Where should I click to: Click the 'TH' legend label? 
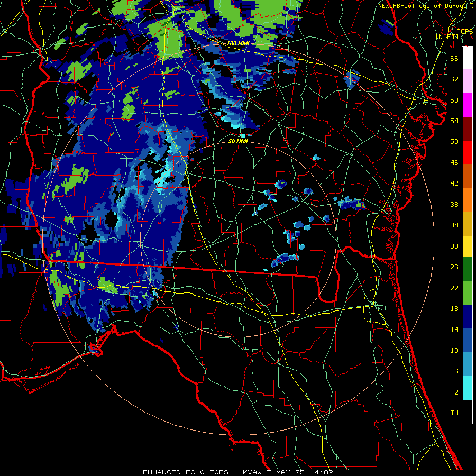click(x=454, y=413)
